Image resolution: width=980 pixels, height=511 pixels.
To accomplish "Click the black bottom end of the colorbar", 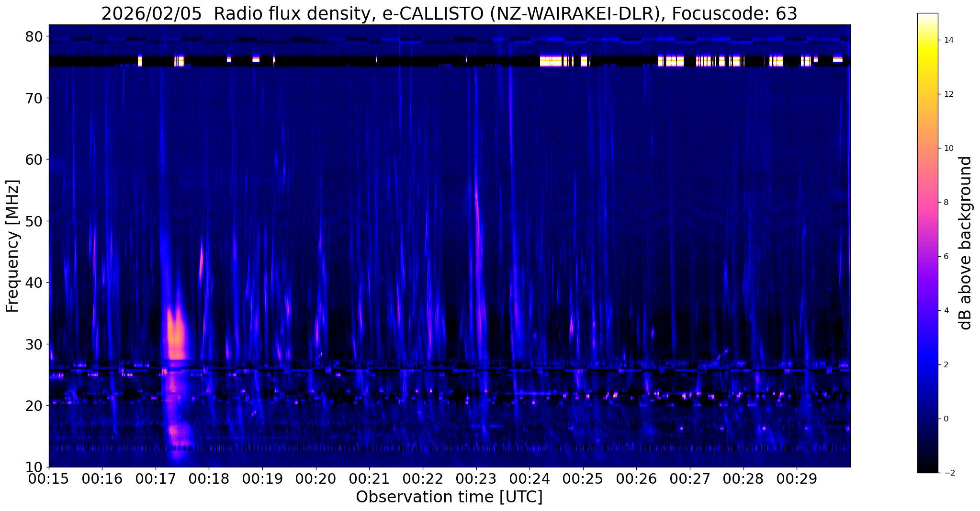I will [927, 468].
